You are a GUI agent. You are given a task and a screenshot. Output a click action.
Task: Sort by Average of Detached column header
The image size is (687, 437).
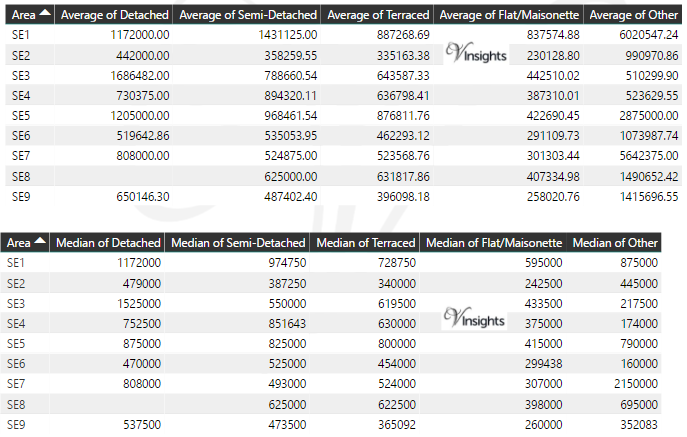click(114, 15)
